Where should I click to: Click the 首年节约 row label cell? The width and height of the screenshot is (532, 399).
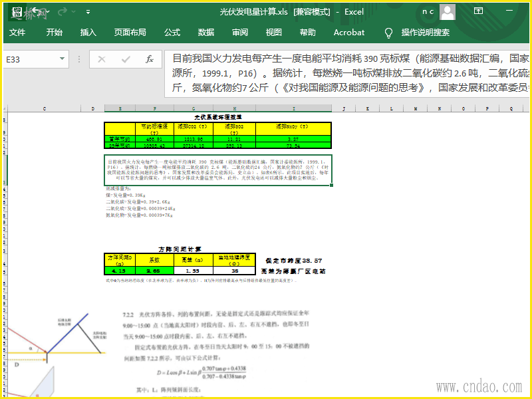pyautogui.click(x=120, y=139)
